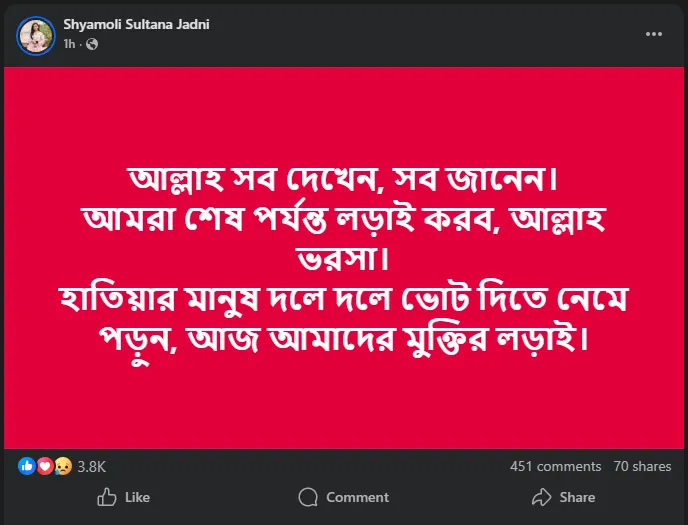The image size is (688, 525).
Task: Show the 70 shares list
Action: (642, 466)
